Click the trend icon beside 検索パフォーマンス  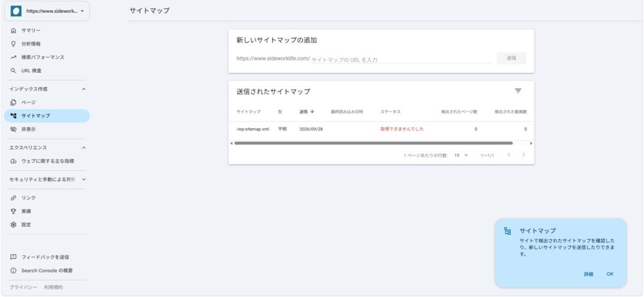[14, 57]
